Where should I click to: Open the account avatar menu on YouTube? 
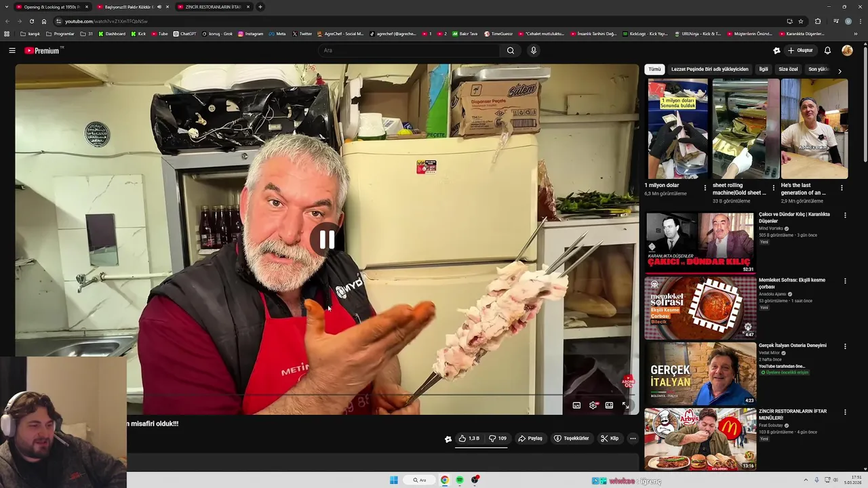(x=847, y=50)
